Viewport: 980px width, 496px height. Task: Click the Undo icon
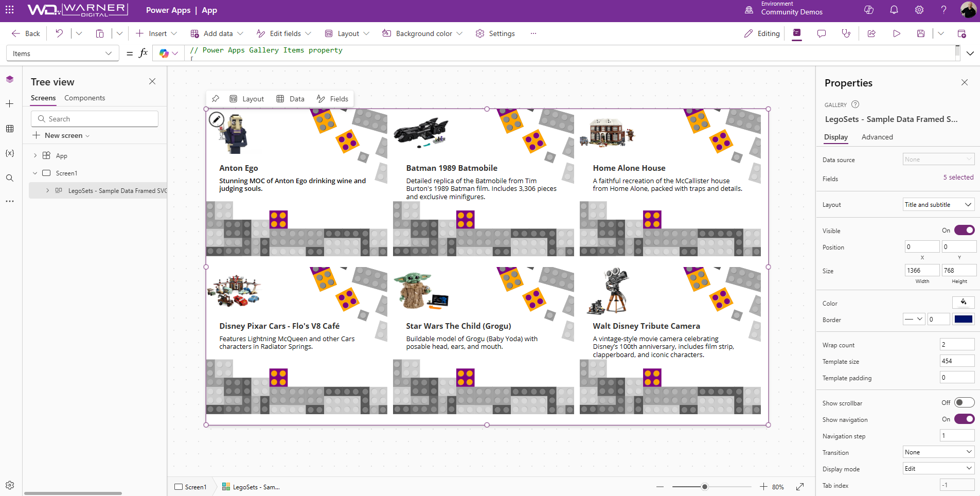click(x=59, y=33)
